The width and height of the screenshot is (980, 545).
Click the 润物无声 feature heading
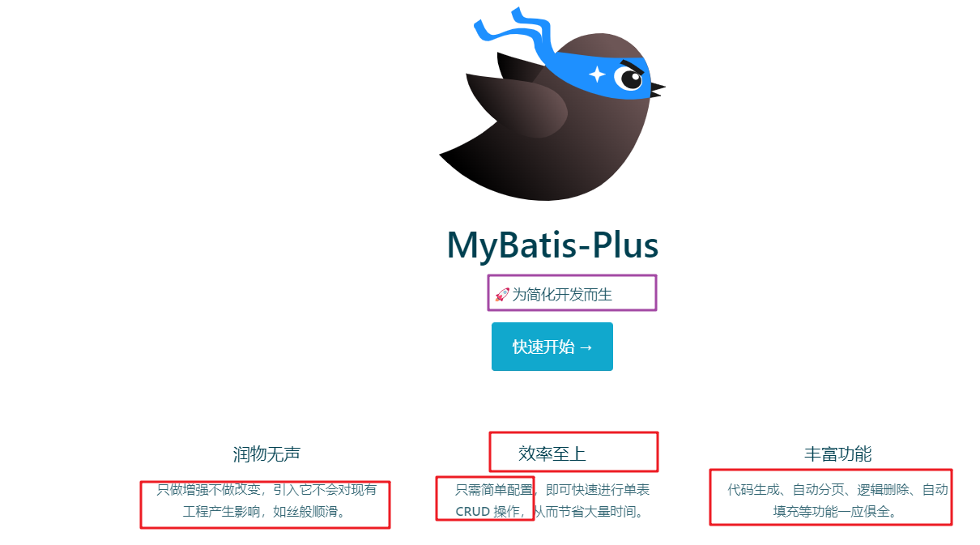266,453
